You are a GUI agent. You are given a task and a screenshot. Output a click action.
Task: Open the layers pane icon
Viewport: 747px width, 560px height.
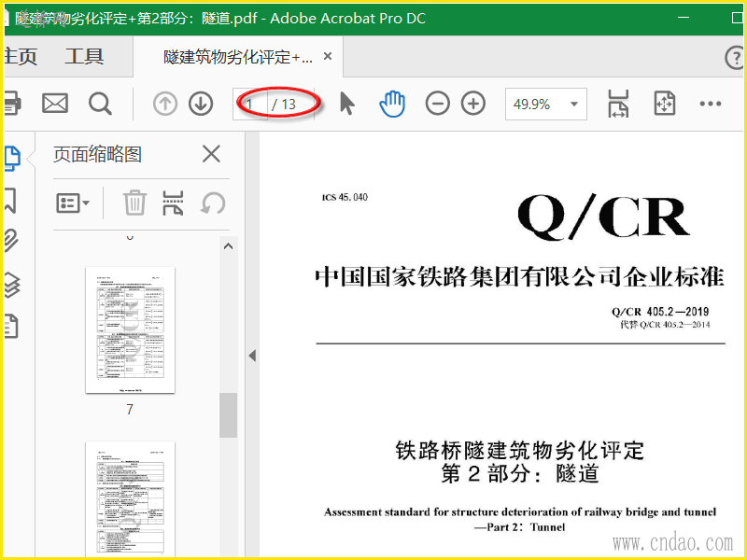12,285
